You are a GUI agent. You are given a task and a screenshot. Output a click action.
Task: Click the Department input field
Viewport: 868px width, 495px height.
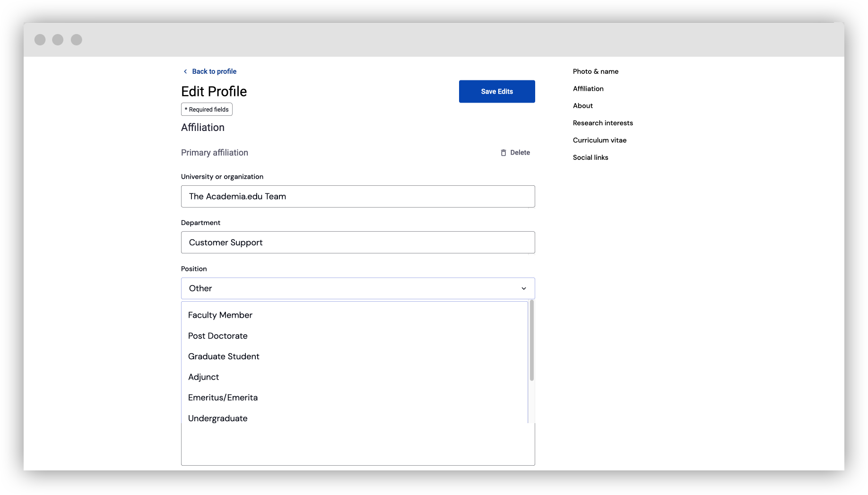point(358,242)
